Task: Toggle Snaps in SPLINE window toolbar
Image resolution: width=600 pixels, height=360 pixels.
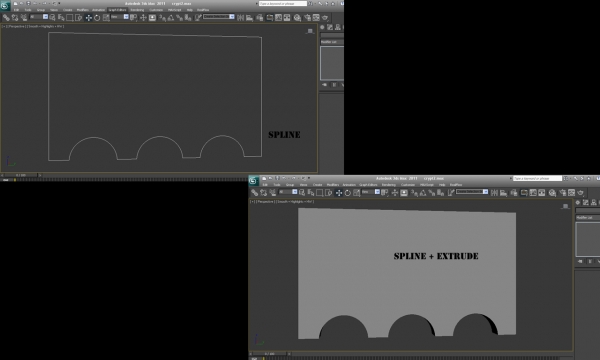Action: click(x=163, y=17)
